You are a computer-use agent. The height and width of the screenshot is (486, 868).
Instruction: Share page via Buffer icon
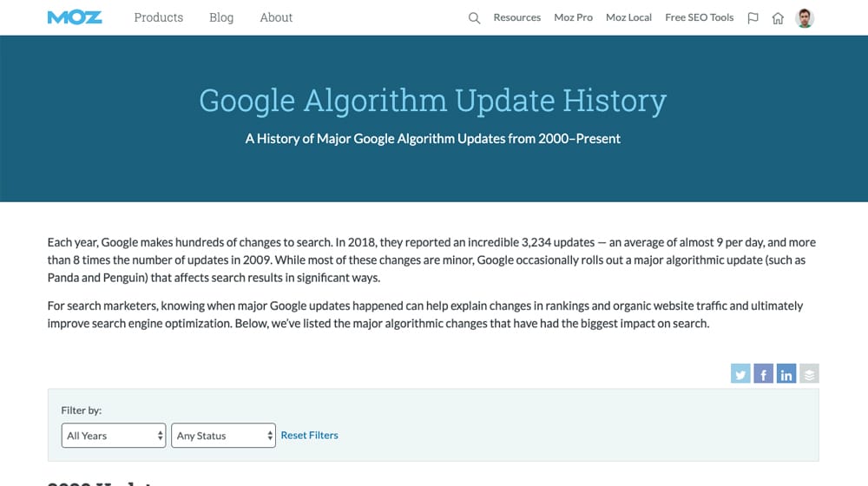809,374
